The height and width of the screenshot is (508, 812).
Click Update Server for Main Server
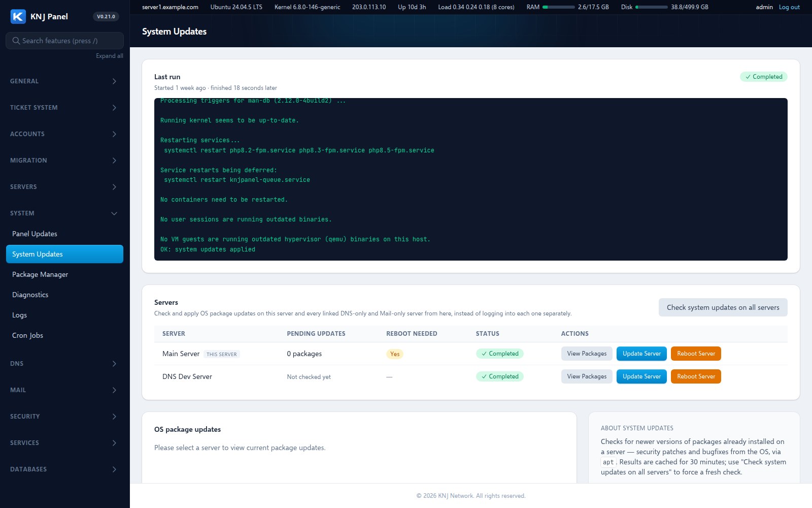pos(641,354)
